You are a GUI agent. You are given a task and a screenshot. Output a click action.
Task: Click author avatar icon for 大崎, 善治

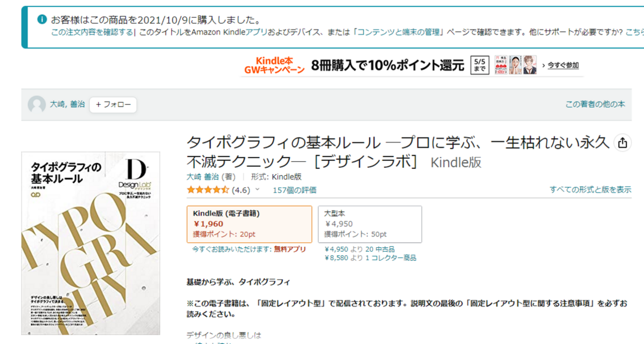(37, 105)
